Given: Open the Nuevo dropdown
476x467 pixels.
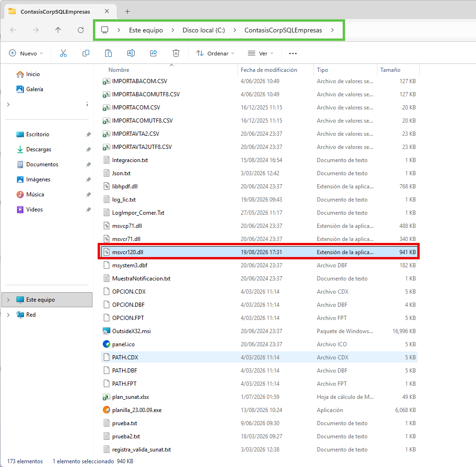Looking at the screenshot, I should [26, 54].
